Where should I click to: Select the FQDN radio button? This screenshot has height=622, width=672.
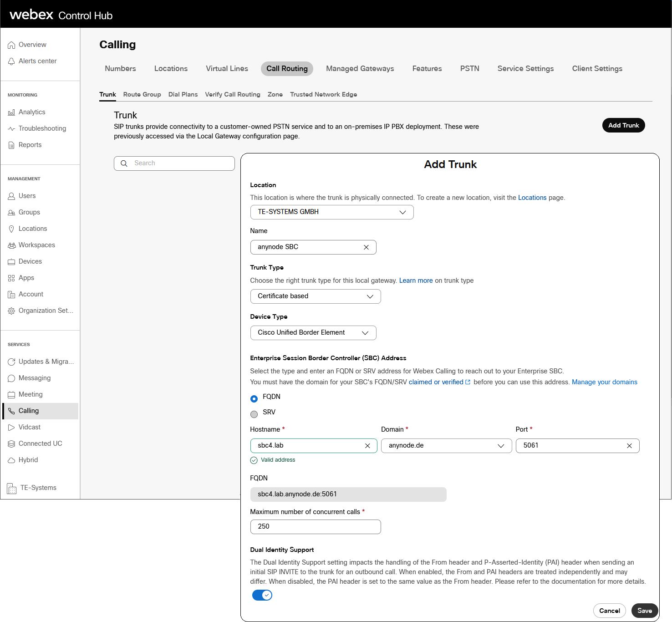click(254, 399)
